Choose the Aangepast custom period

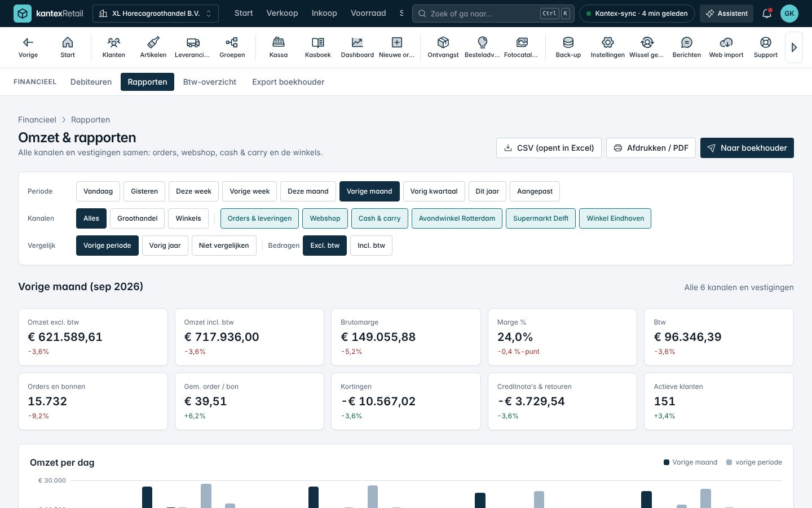click(535, 191)
